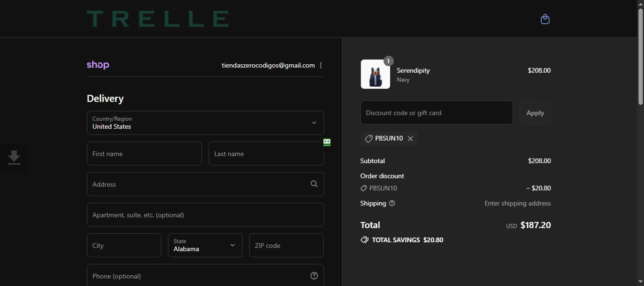Focus the City field
The height and width of the screenshot is (286, 644).
[124, 245]
